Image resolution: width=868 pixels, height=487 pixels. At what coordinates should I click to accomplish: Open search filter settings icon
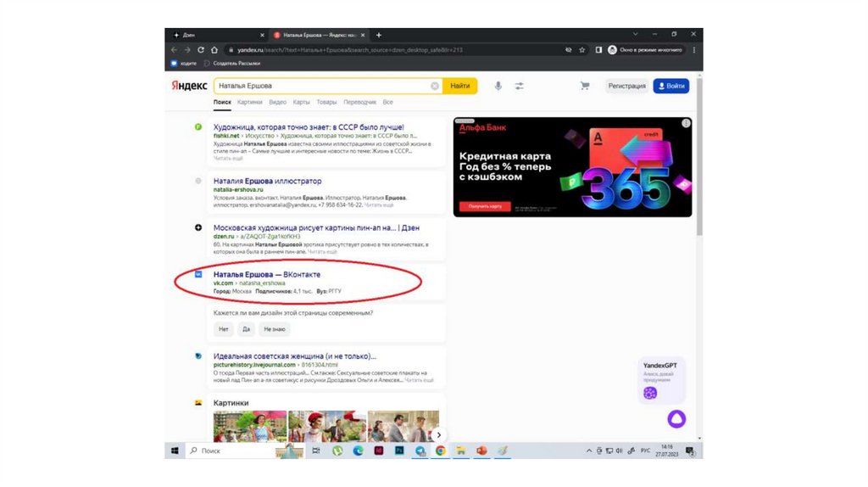519,86
